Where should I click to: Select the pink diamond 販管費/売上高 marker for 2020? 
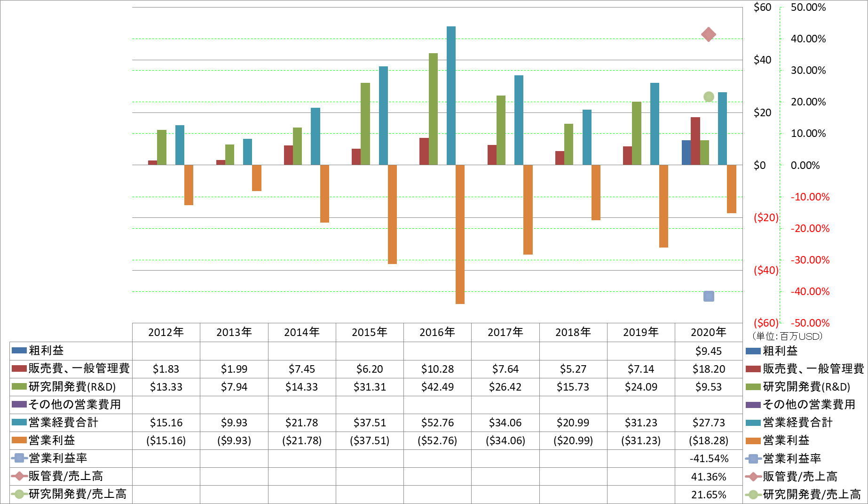pyautogui.click(x=709, y=34)
